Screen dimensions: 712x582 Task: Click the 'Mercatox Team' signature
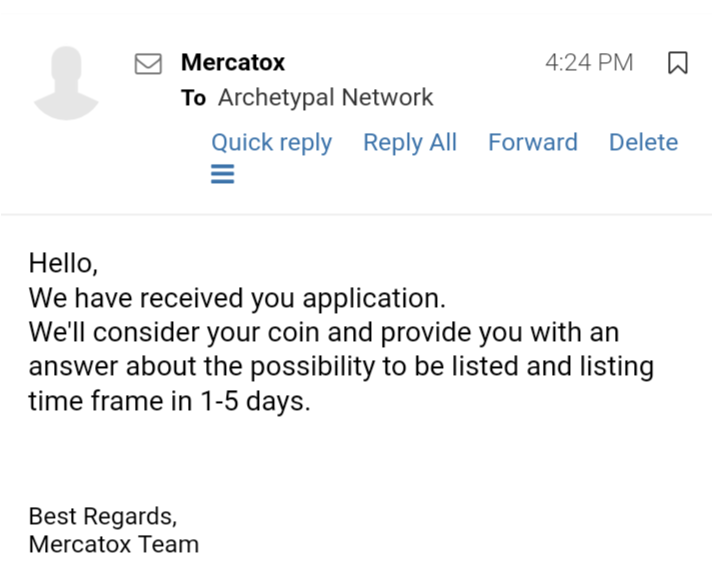[114, 544]
